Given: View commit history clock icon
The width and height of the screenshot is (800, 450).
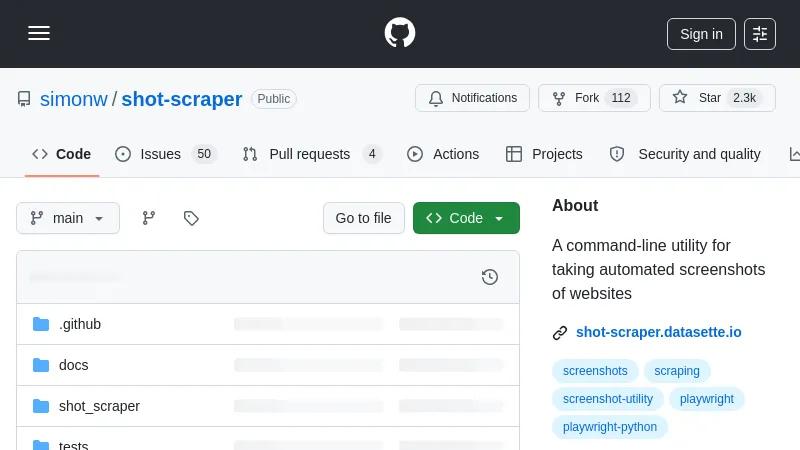Looking at the screenshot, I should point(490,277).
